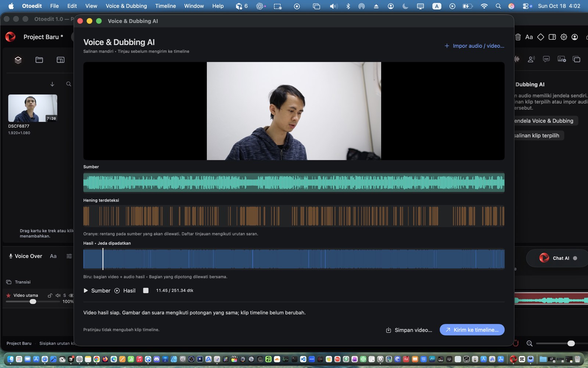Open the Timeline menu in the menu bar
The width and height of the screenshot is (588, 368).
[165, 6]
